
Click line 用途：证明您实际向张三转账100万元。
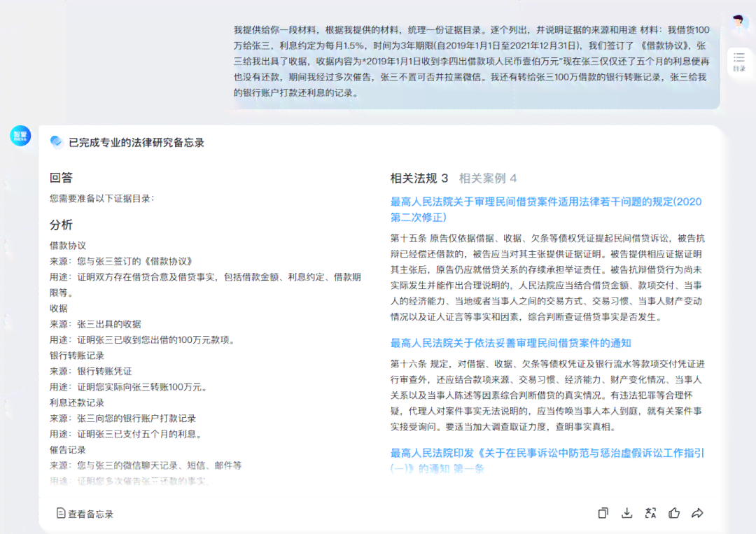pyautogui.click(x=129, y=387)
